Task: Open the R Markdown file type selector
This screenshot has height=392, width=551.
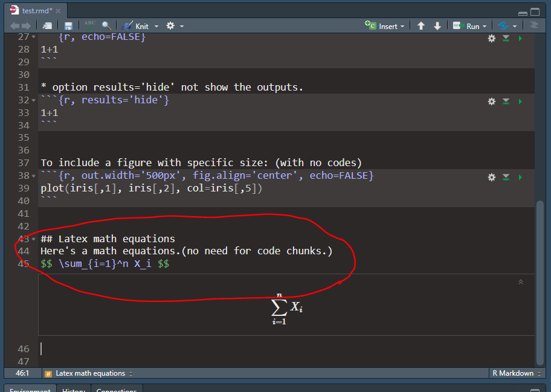Action: (x=516, y=373)
